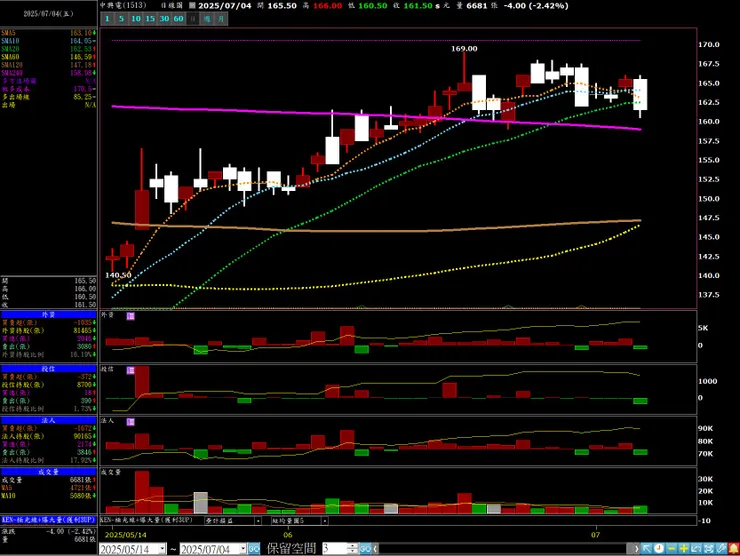
Task: Click the 法人持股比例 17.92% row
Action: (x=49, y=460)
